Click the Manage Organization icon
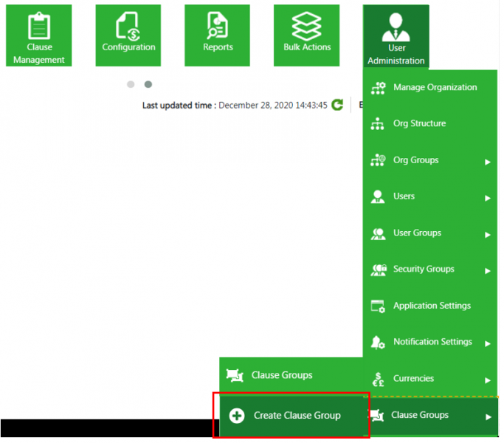The image size is (504, 443). click(x=378, y=88)
